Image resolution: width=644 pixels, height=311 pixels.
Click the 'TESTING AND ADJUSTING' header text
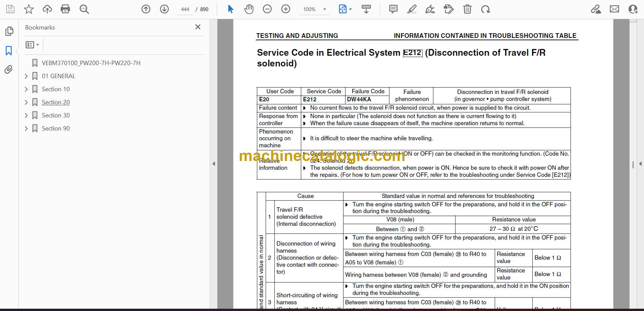(297, 36)
